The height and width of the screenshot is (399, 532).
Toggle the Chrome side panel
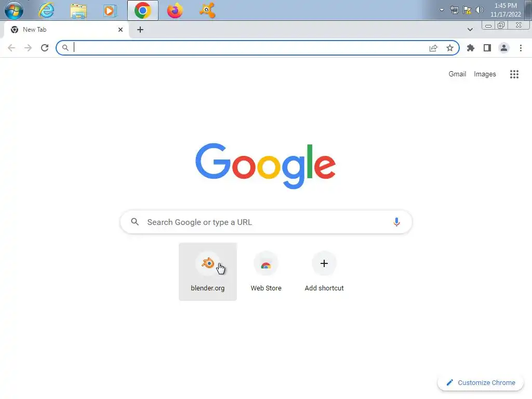click(x=487, y=48)
